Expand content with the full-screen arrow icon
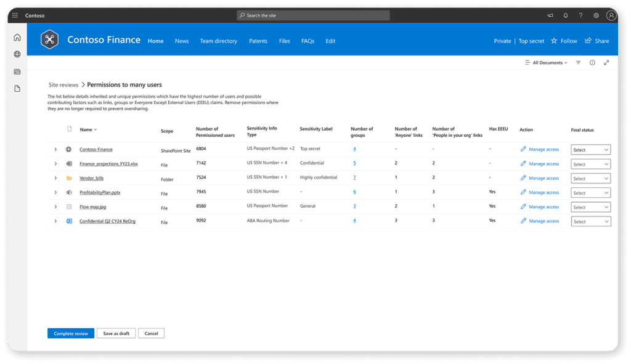Image resolution: width=631 pixels, height=364 pixels. (x=606, y=62)
